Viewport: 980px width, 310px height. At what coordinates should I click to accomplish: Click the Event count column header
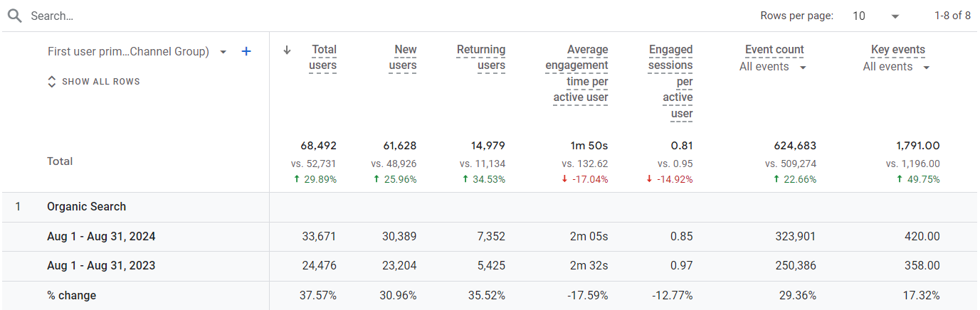(x=774, y=50)
